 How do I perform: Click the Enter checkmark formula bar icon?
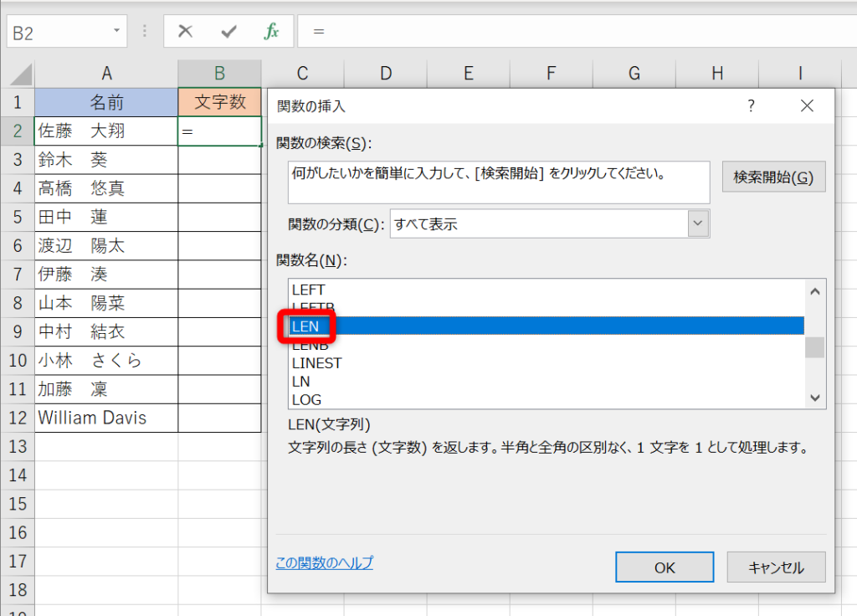tap(228, 32)
